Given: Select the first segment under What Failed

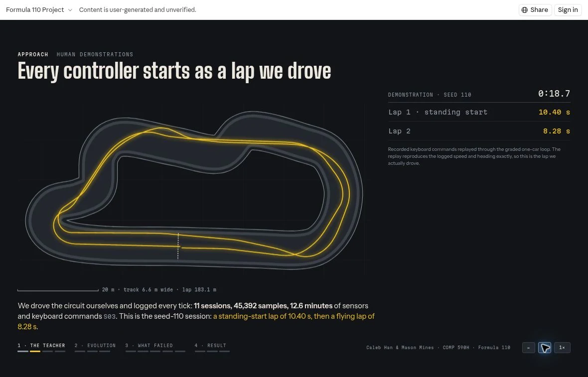Looking at the screenshot, I should point(131,351).
